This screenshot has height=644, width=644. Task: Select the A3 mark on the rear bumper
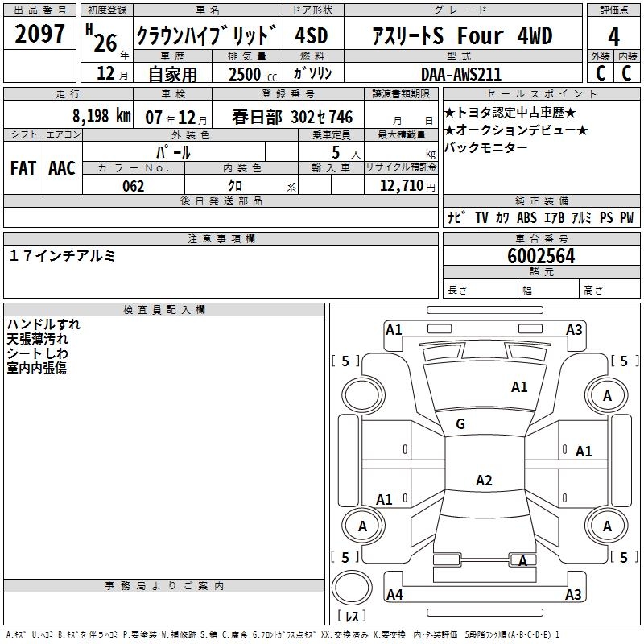pyautogui.click(x=573, y=595)
